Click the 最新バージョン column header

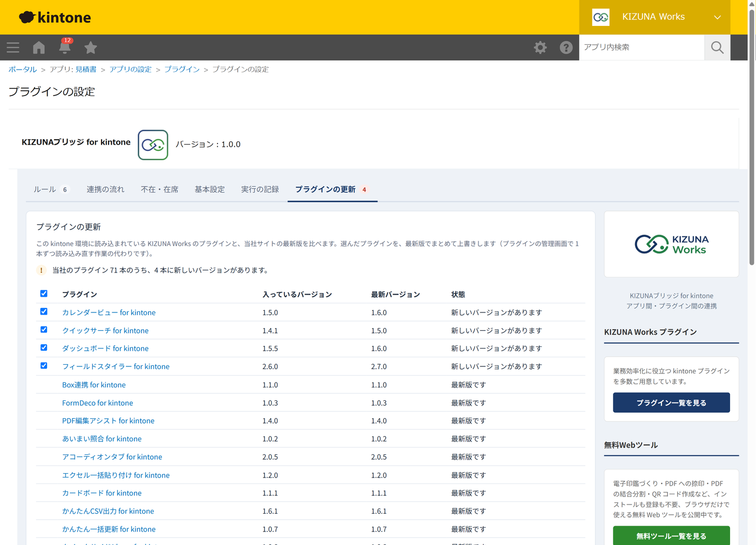395,295
